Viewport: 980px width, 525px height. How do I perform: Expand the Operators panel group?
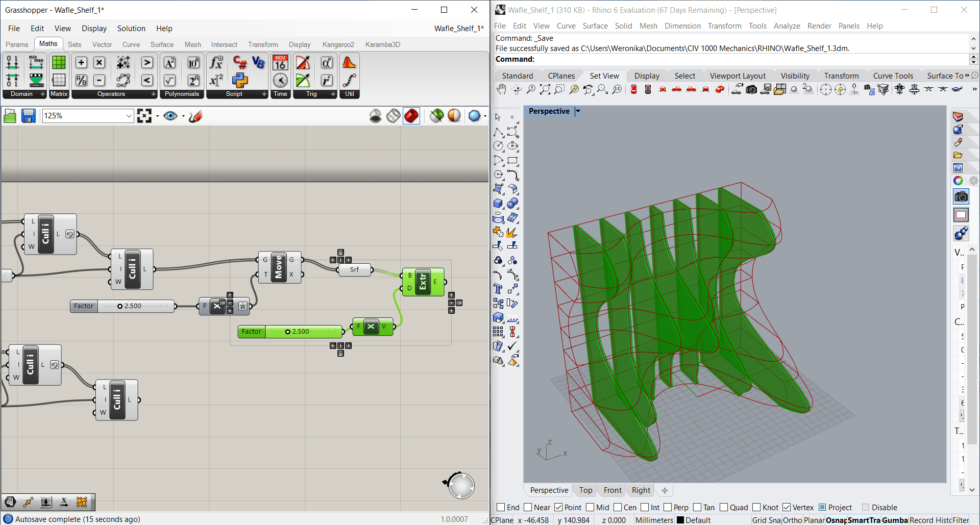[153, 94]
